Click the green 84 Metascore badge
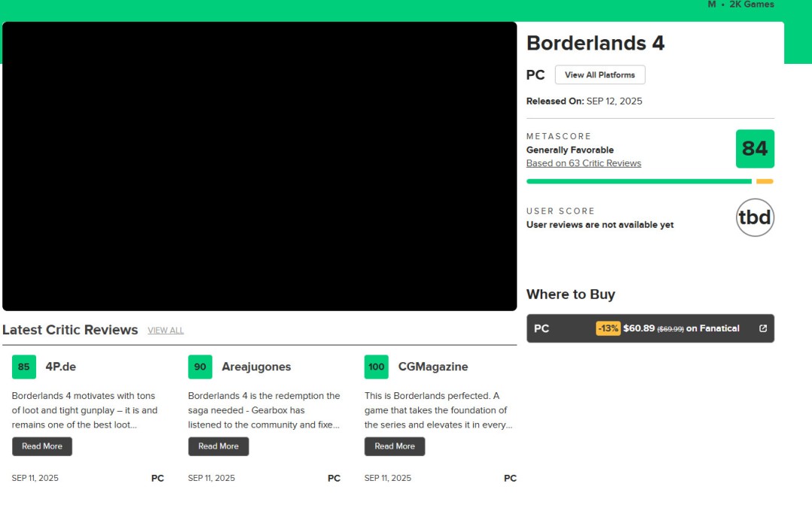 [755, 149]
